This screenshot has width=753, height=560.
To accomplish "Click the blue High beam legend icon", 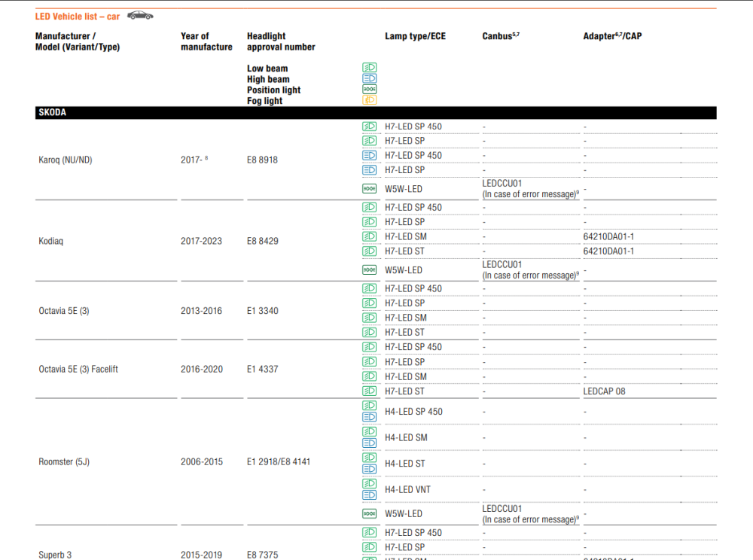I will (x=369, y=79).
